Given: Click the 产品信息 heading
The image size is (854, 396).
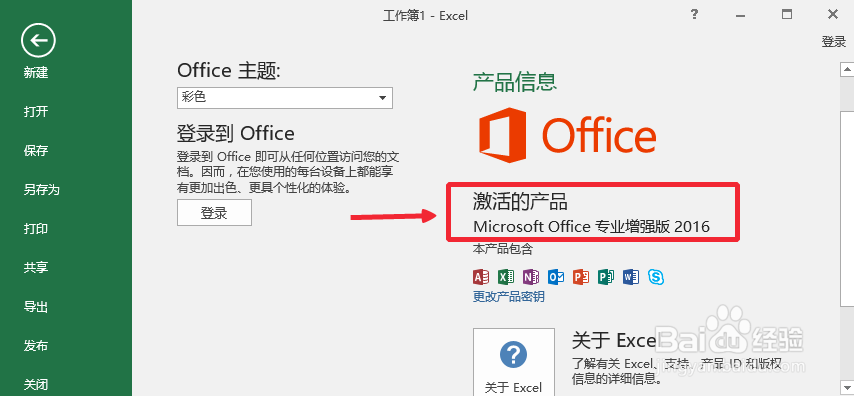Looking at the screenshot, I should (515, 82).
